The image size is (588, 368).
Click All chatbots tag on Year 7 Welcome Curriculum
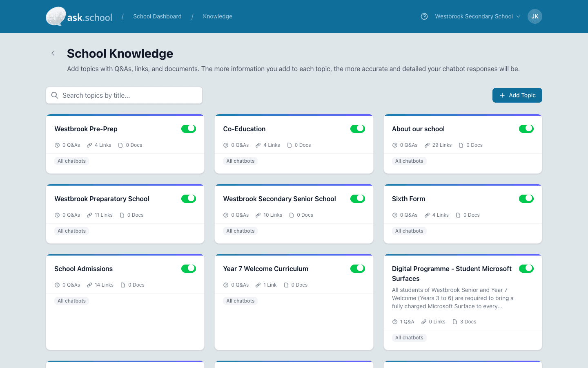[241, 301]
